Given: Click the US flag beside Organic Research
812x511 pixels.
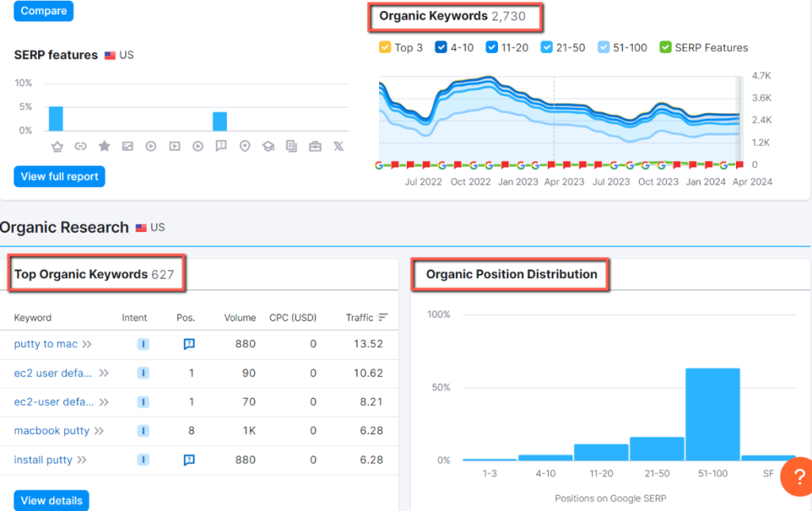Looking at the screenshot, I should click(141, 227).
